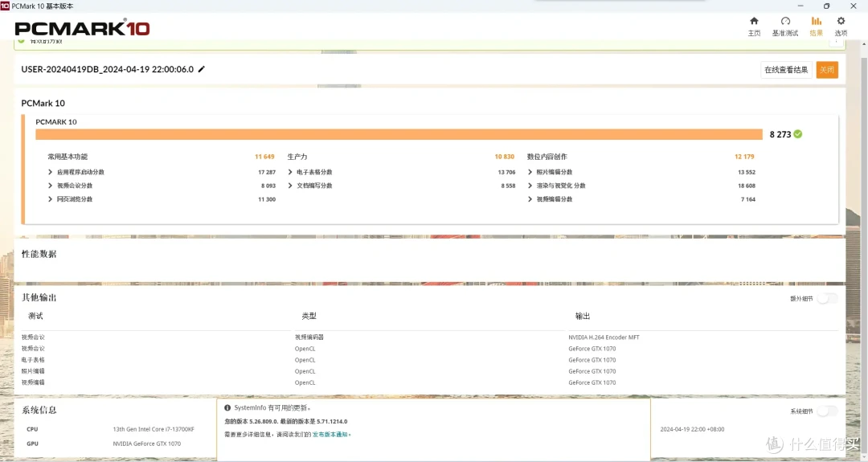Click the PCMARK 10 logo
This screenshot has height=462, width=868.
[82, 28]
